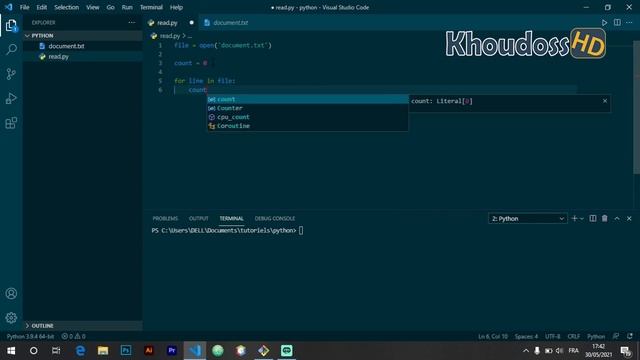
Task: Open editor More Actions ellipsis
Action: click(629, 23)
